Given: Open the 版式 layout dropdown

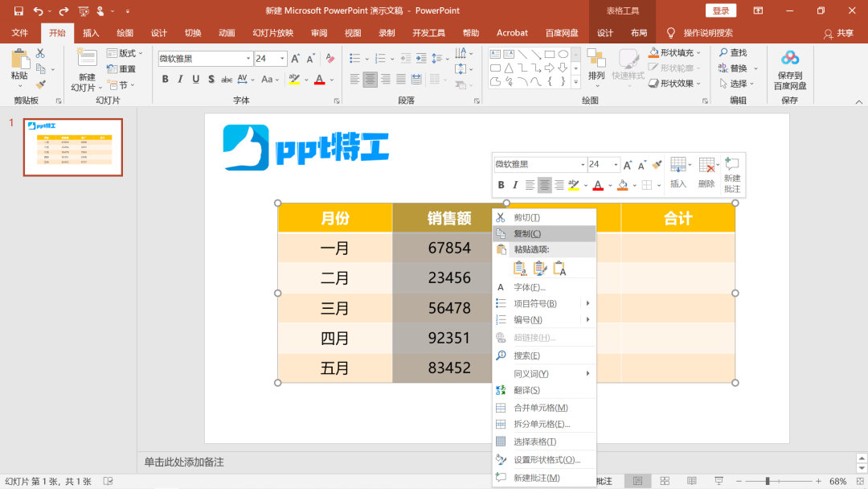Looking at the screenshot, I should click(x=125, y=53).
